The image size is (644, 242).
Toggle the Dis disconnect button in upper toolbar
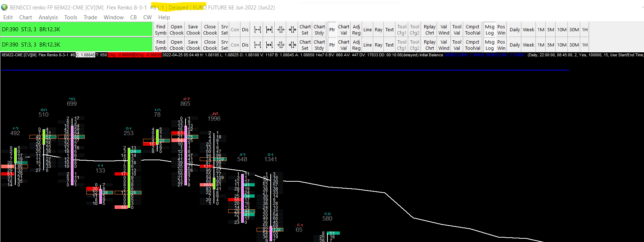click(x=245, y=30)
